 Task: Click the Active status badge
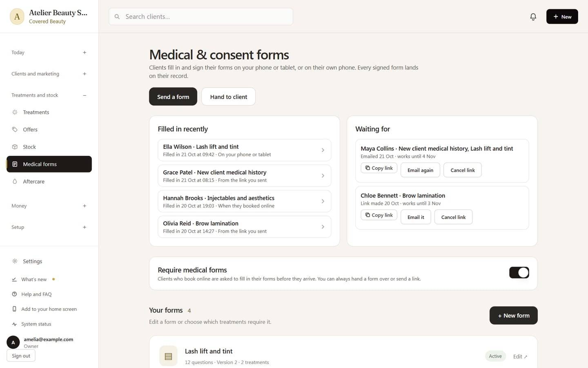(x=495, y=356)
